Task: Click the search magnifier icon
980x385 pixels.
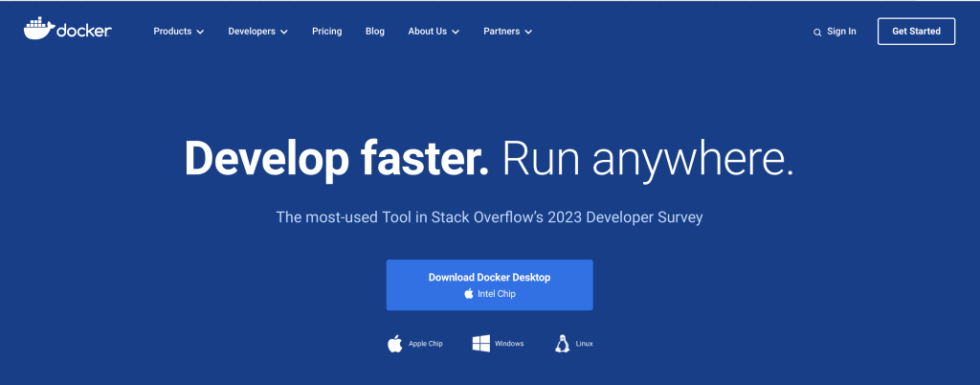Action: 817,33
